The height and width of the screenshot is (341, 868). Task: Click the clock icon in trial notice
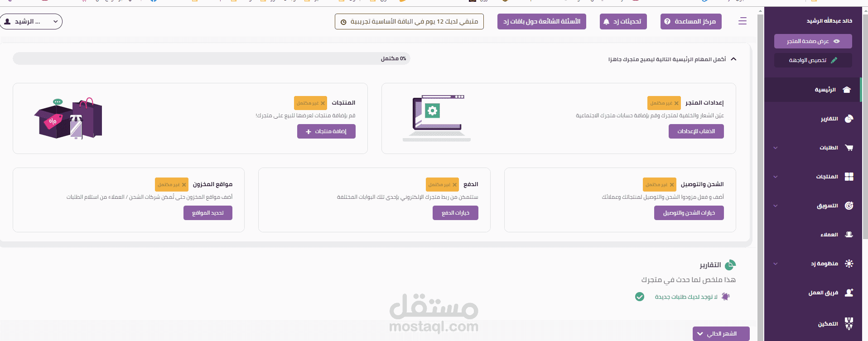(x=343, y=22)
